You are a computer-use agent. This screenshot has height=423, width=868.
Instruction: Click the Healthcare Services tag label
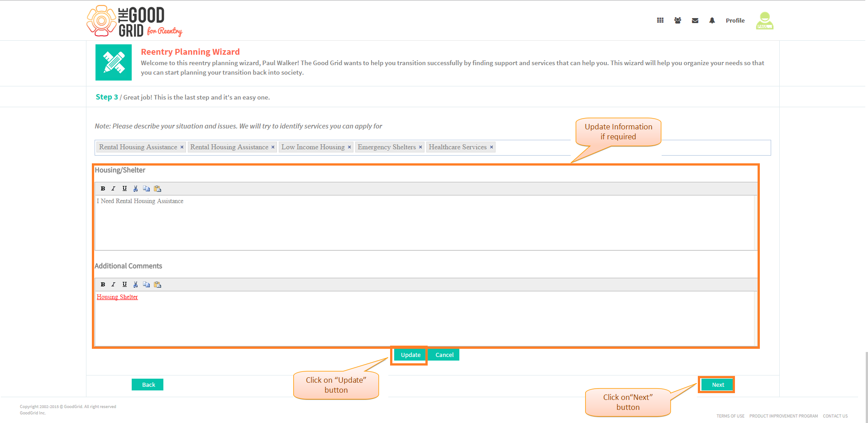coord(458,147)
